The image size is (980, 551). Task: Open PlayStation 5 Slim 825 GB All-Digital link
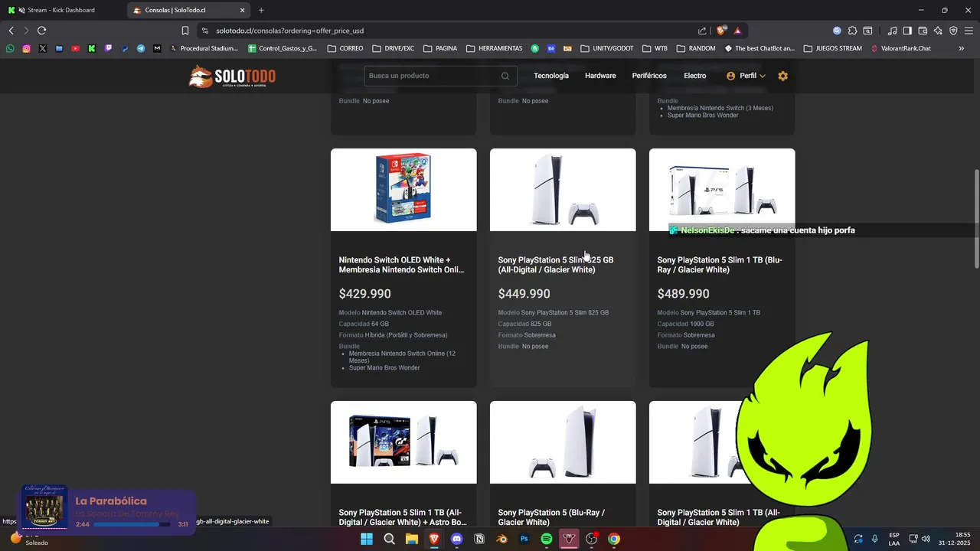556,265
